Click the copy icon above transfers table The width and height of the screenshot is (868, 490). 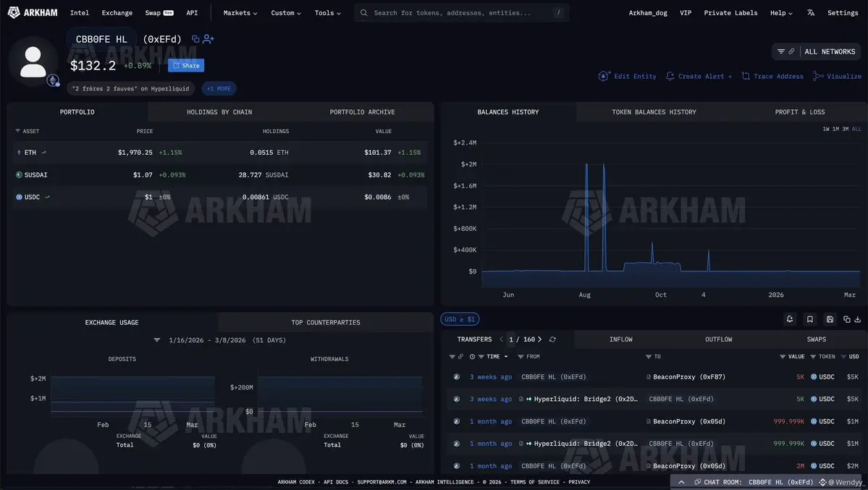846,319
